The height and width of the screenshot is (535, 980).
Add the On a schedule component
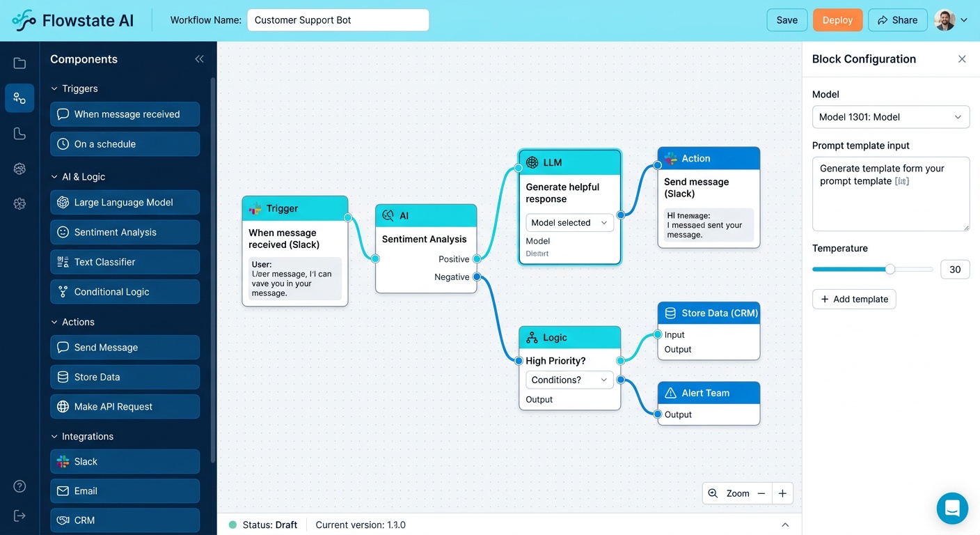[x=125, y=144]
